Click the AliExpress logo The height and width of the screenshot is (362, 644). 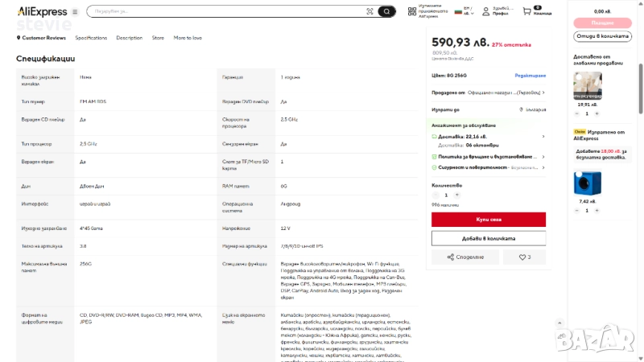click(x=41, y=11)
